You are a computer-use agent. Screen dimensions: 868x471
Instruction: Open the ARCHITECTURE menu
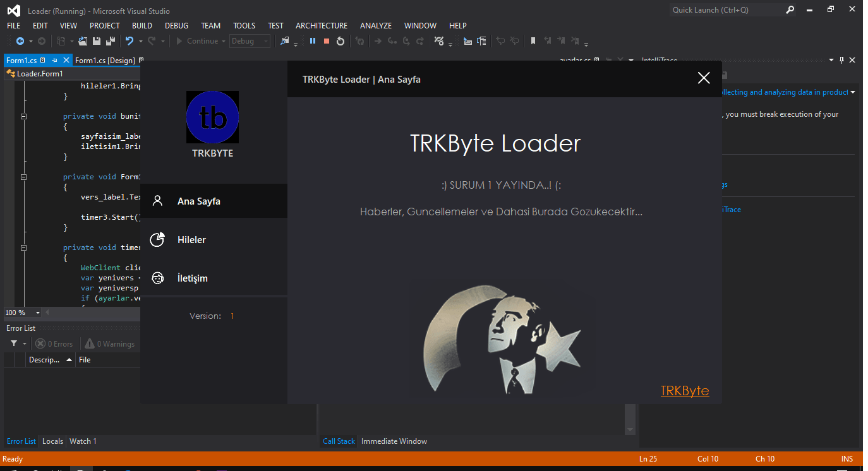[x=322, y=26]
